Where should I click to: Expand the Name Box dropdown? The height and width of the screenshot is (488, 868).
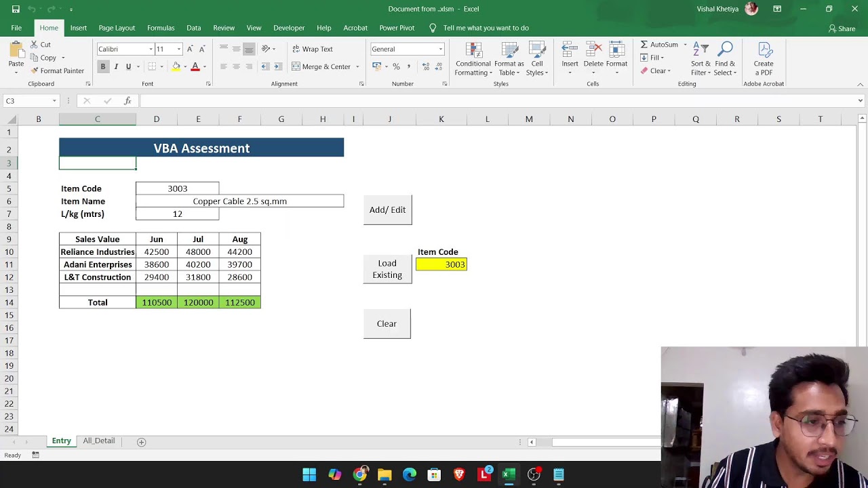54,101
